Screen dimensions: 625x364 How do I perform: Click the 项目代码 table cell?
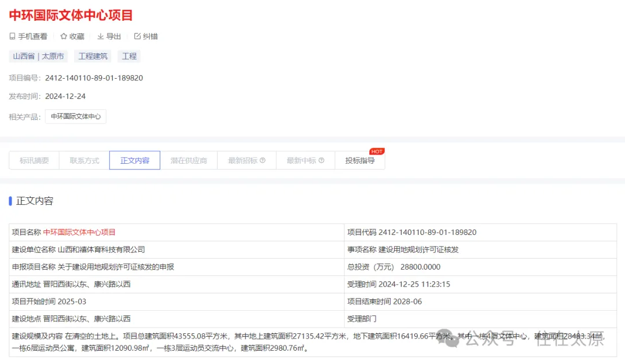[480, 232]
